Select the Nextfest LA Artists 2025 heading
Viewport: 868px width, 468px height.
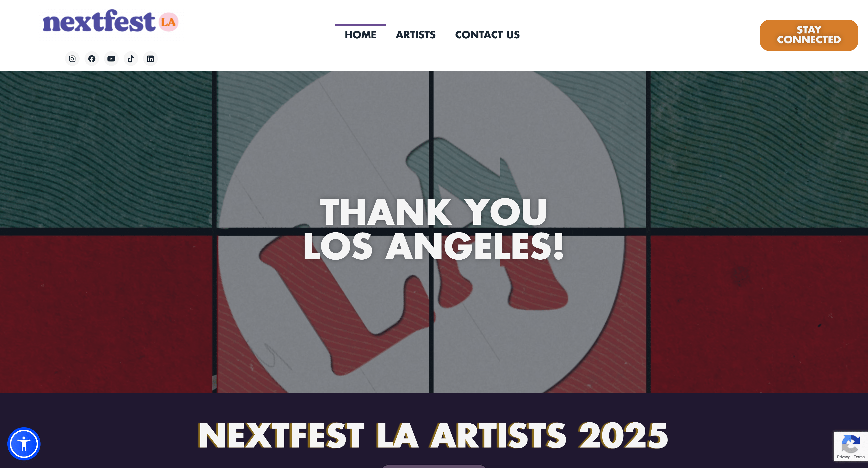433,436
